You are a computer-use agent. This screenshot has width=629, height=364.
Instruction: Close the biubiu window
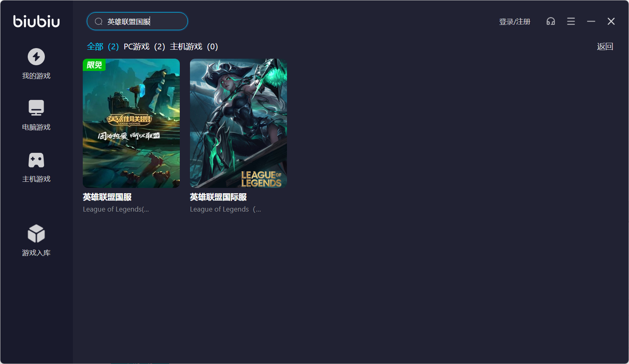[x=611, y=21]
